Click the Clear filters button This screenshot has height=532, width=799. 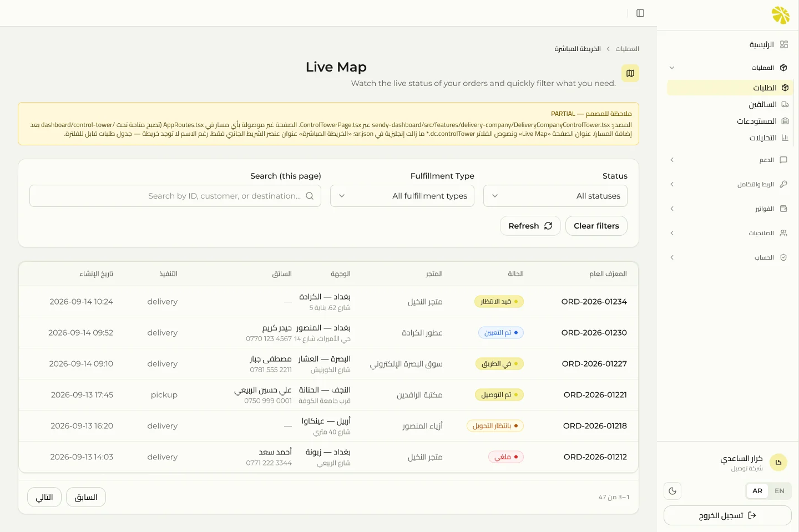(x=596, y=226)
